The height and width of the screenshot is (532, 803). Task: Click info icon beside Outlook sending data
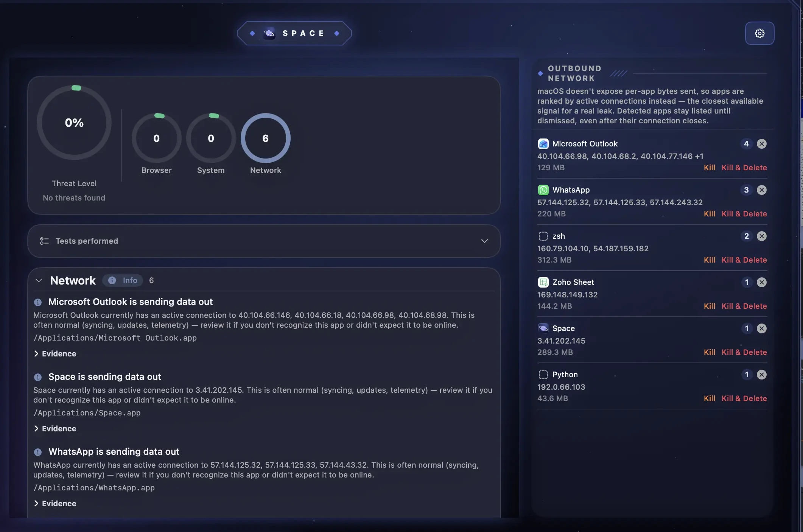(x=37, y=302)
